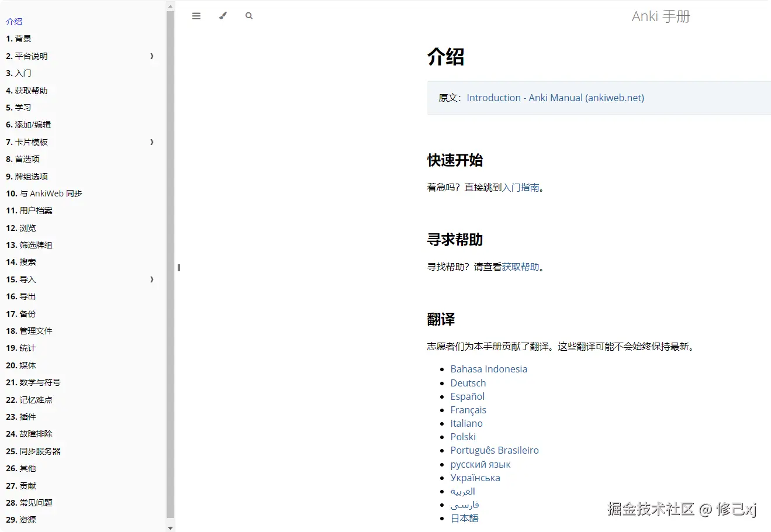
Task: Navigate to chapter 6. 添加/编辑
Action: [29, 125]
